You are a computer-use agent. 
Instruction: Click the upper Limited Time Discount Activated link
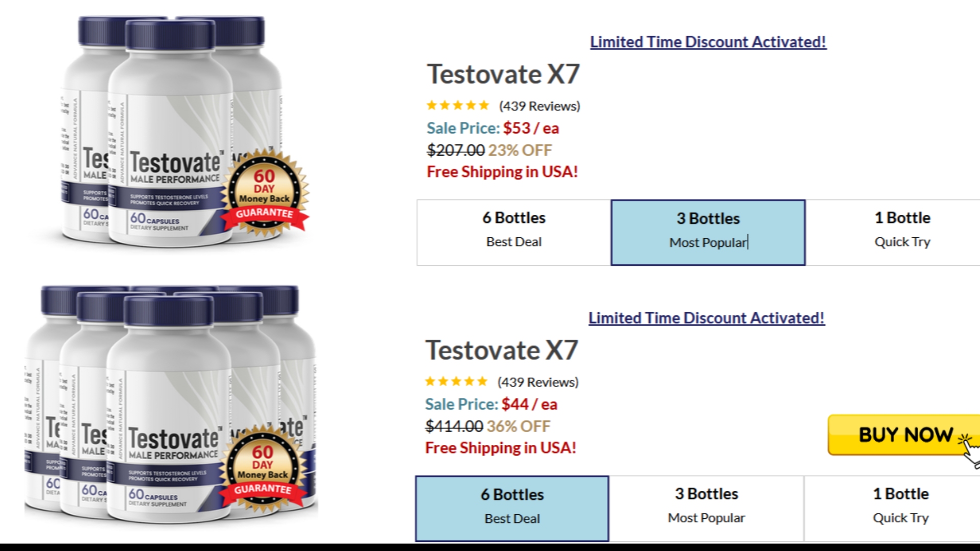point(708,42)
